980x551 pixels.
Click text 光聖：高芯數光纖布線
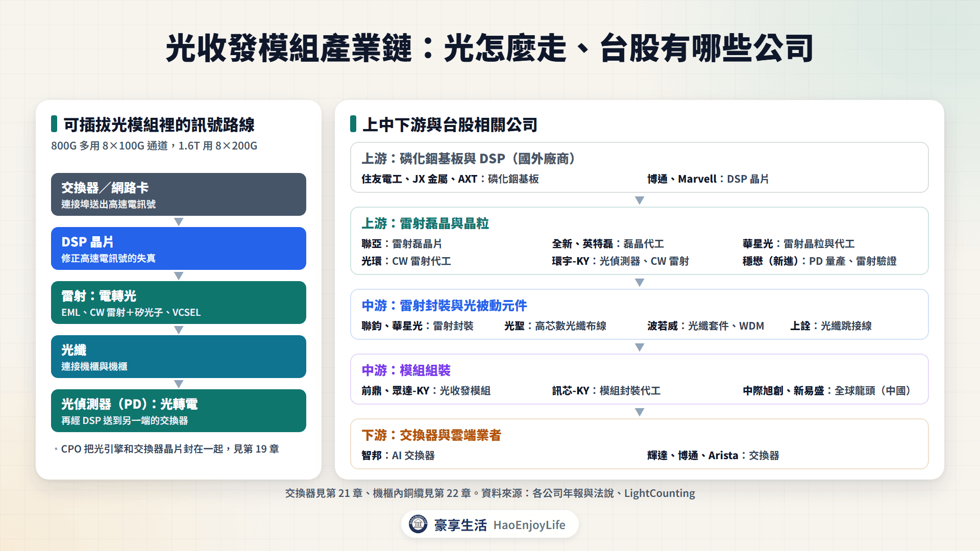pyautogui.click(x=555, y=326)
